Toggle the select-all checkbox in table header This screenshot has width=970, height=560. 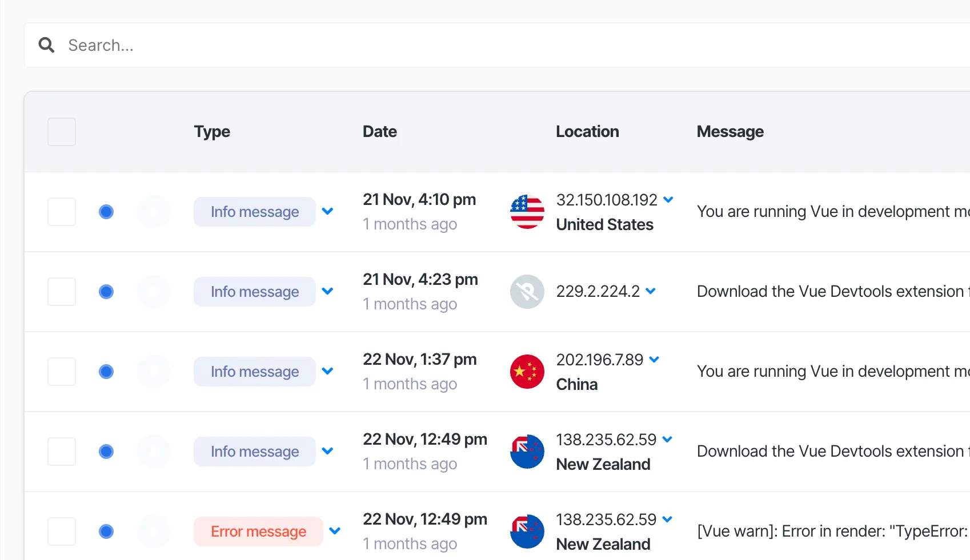click(62, 132)
